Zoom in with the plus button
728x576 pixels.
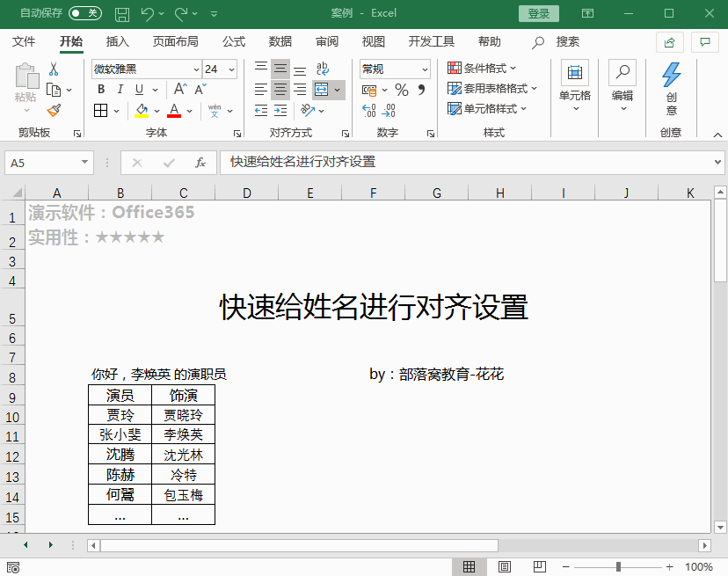(669, 566)
